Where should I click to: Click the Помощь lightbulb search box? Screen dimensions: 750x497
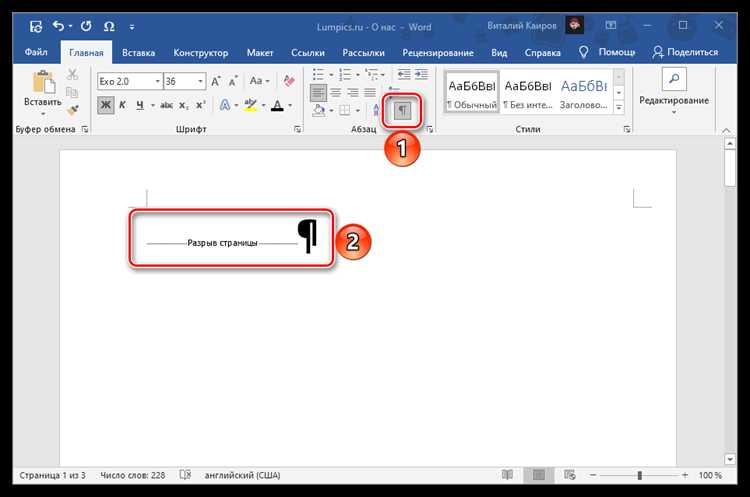click(607, 52)
